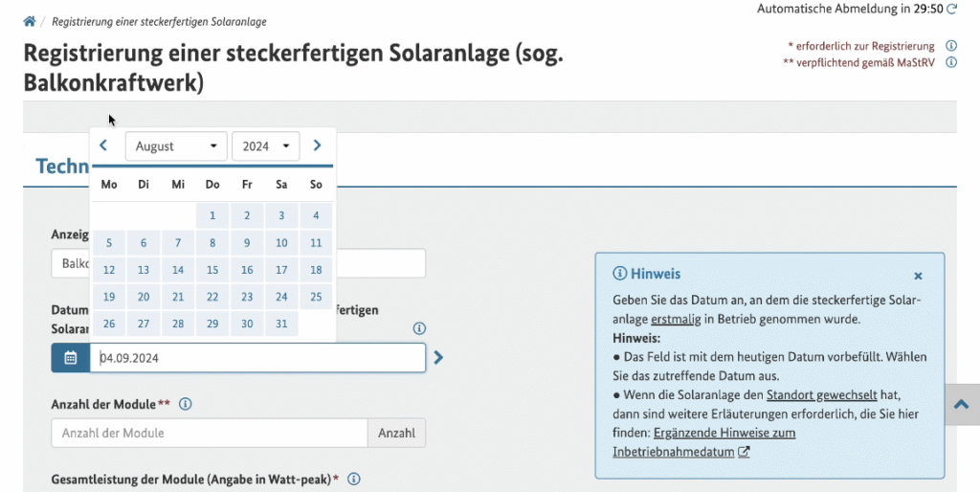Select August 25 in the calendar
The height and width of the screenshot is (492, 980).
[x=316, y=297]
